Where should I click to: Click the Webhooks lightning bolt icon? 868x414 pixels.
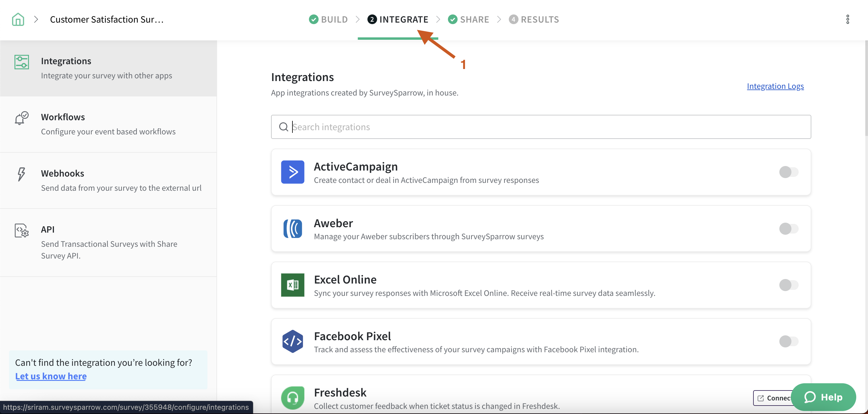tap(21, 174)
